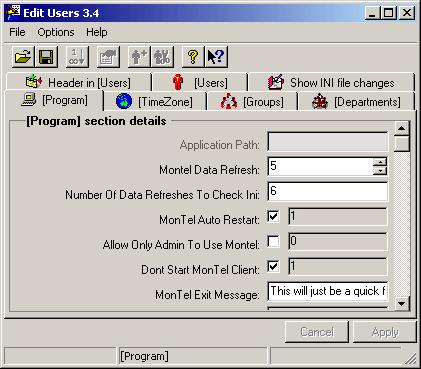This screenshot has width=421, height=369.
Task: Click the Cancel button
Action: pyautogui.click(x=317, y=332)
